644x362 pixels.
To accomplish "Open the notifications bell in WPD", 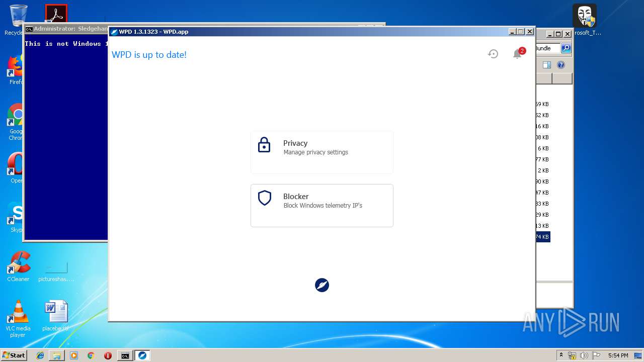I will click(518, 53).
